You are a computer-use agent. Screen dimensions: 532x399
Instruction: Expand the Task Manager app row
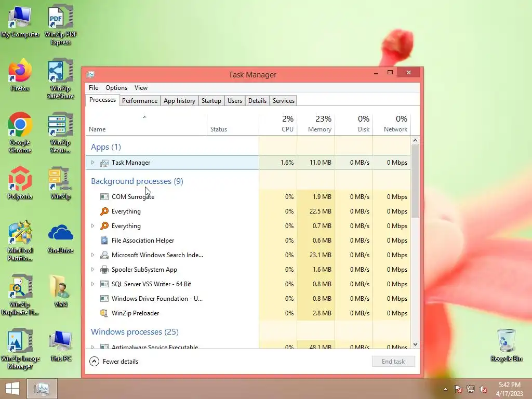pyautogui.click(x=92, y=163)
